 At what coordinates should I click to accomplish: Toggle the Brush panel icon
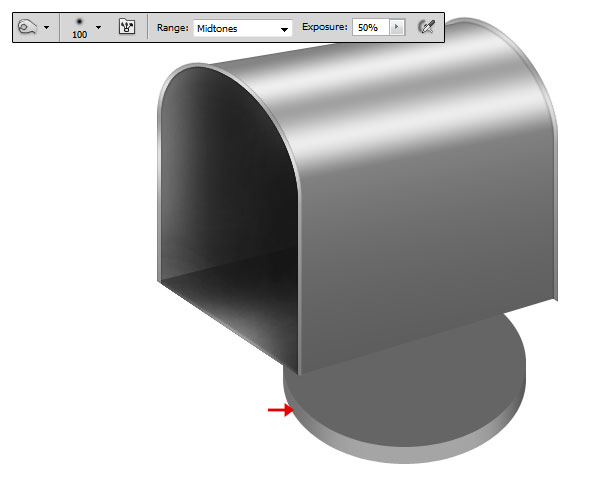click(127, 26)
